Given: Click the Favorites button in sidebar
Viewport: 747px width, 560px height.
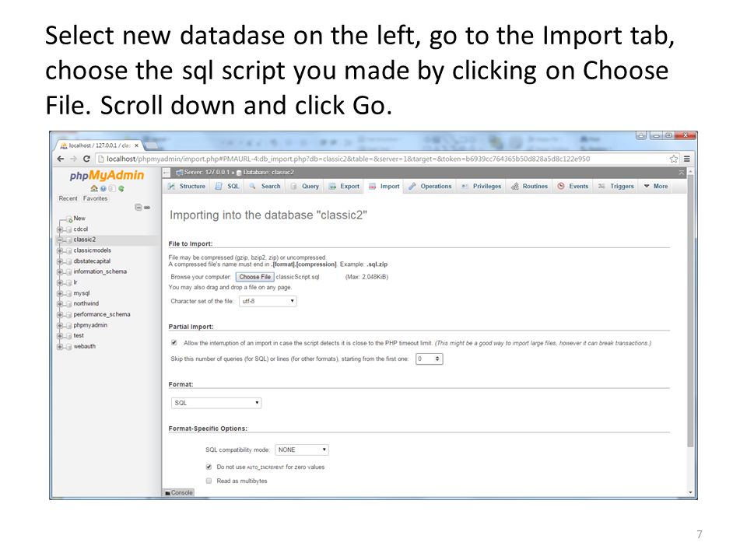Looking at the screenshot, I should coord(95,198).
